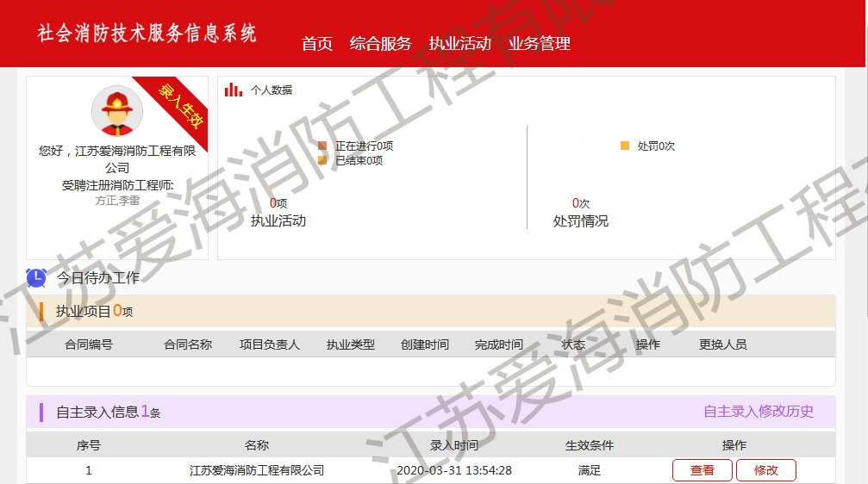Image resolution: width=868 pixels, height=484 pixels.
Task: Click the 正在进行0项 legend swatch
Action: pos(322,146)
